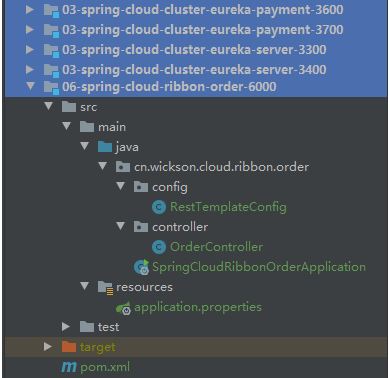Select the controller package label
Screen dimensions: 390x378
[x=180, y=227]
